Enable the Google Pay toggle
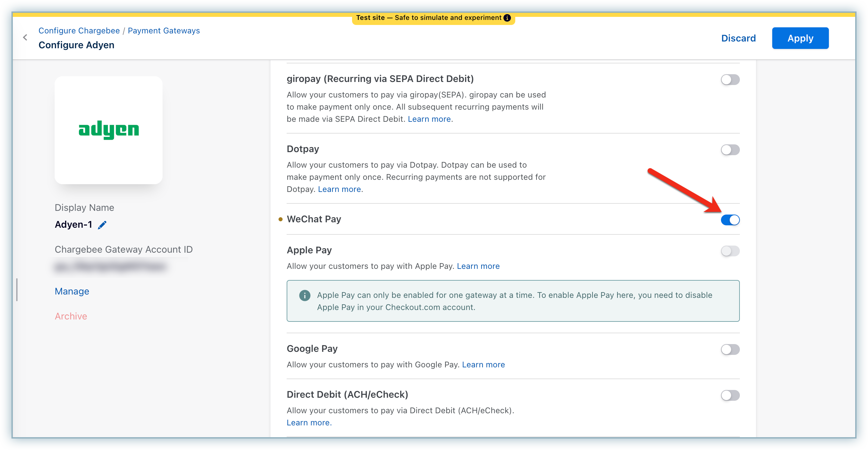 click(x=730, y=349)
